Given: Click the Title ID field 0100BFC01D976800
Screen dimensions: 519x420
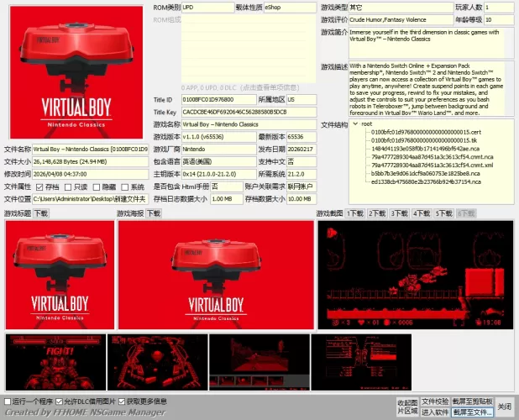Looking at the screenshot, I should (219, 100).
